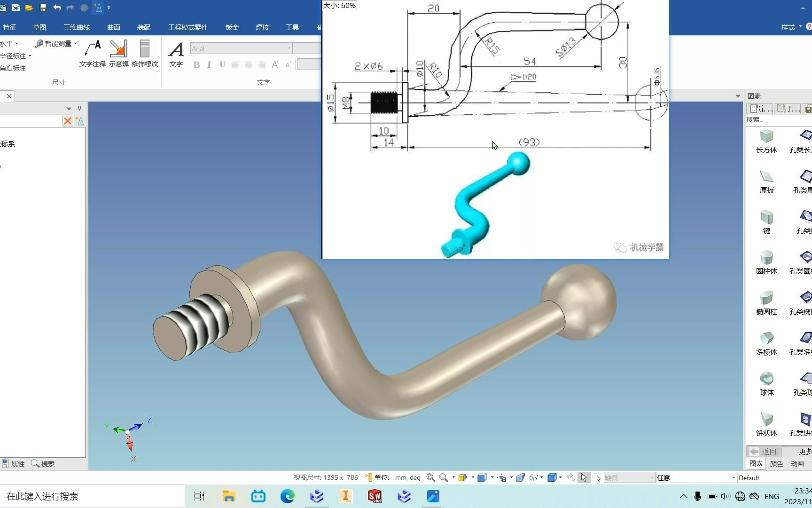Open the 修饰螺纹 cosmetic thread tool
Viewport: 812px width, 508px height.
(x=145, y=54)
